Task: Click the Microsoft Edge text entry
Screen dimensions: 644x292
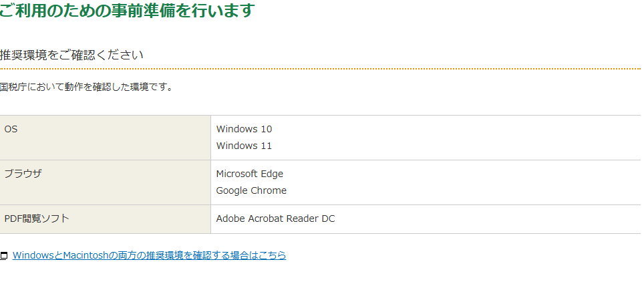Action: (x=249, y=174)
